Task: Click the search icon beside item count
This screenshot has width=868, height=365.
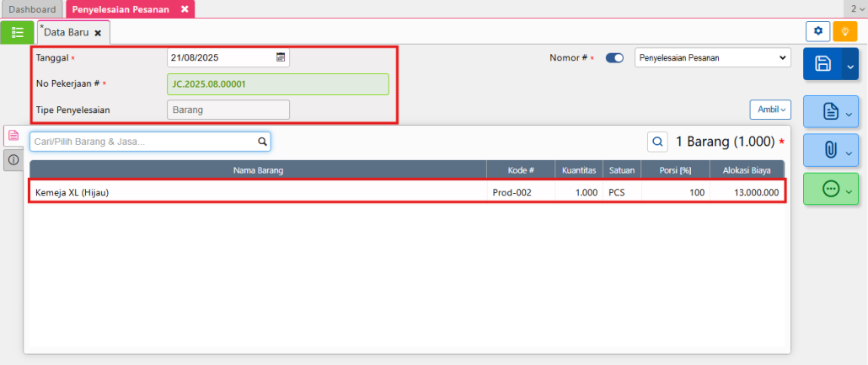Action: [657, 142]
